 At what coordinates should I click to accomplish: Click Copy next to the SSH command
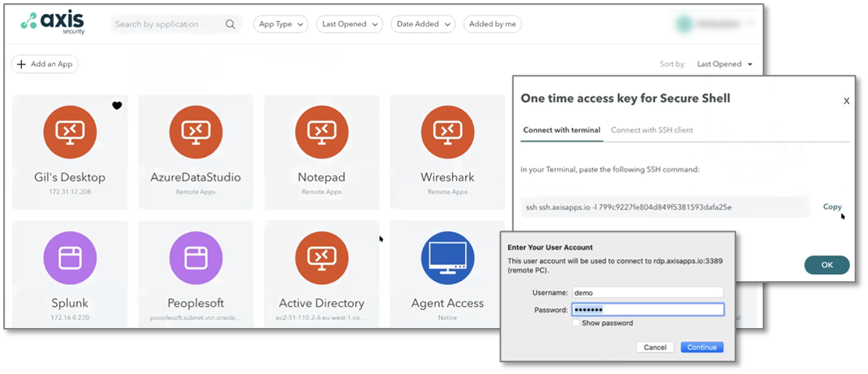[x=832, y=207]
